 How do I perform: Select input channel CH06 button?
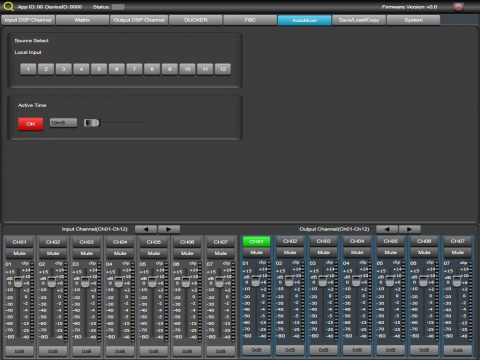[187, 242]
